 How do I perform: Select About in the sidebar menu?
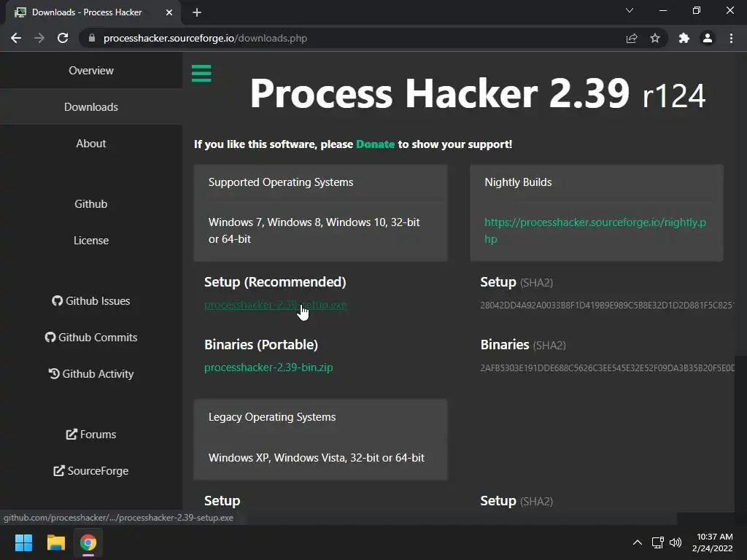[91, 144]
